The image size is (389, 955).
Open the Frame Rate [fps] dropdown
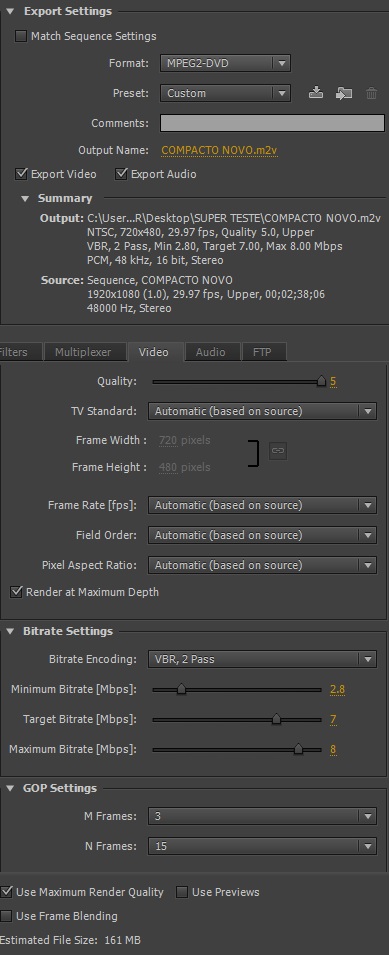(262, 505)
